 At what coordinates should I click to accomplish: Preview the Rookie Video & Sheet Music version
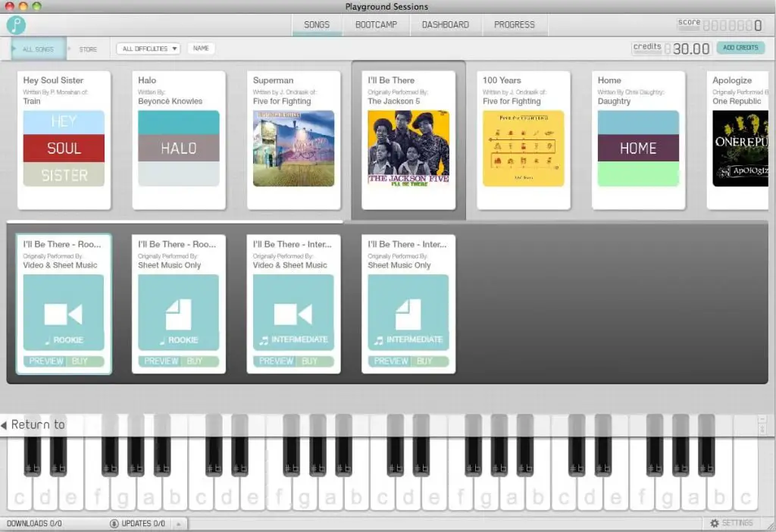(x=46, y=361)
